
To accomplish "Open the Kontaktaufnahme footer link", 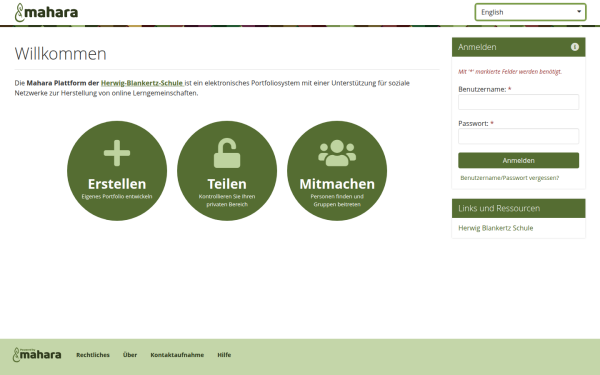I will coord(177,355).
